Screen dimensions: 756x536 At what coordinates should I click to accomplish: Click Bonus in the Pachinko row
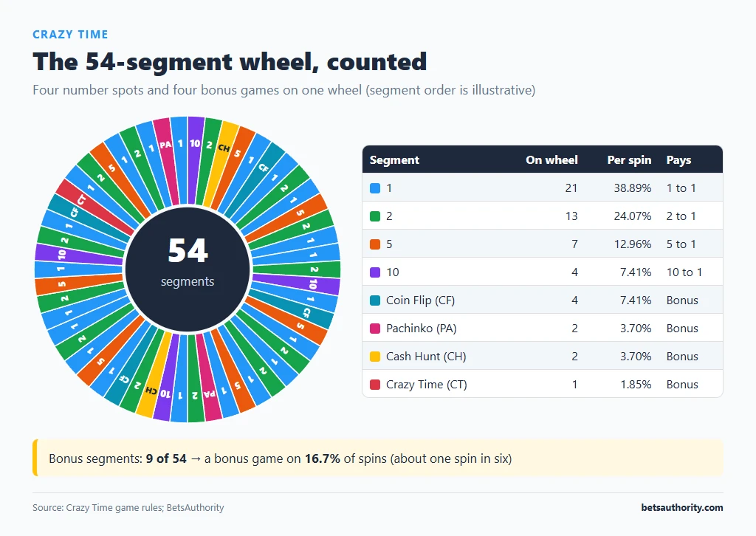(682, 328)
